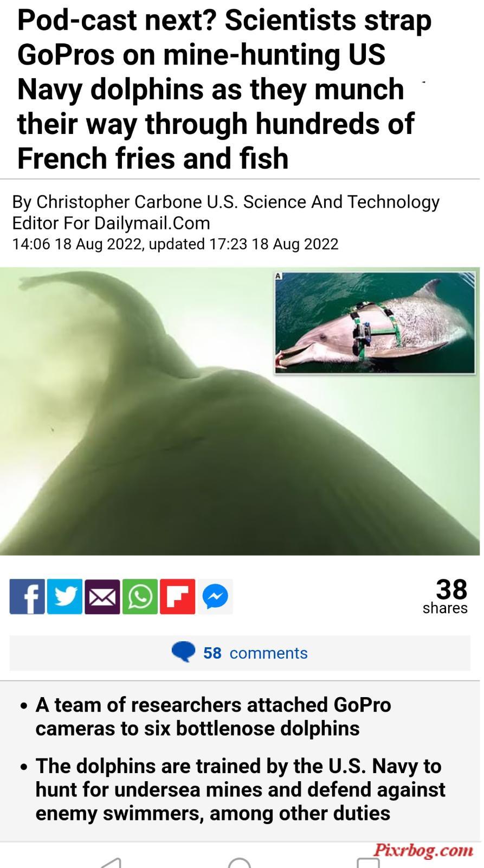Screen dimensions: 484x868
Task: Share article on Facebook
Action: pyautogui.click(x=27, y=597)
